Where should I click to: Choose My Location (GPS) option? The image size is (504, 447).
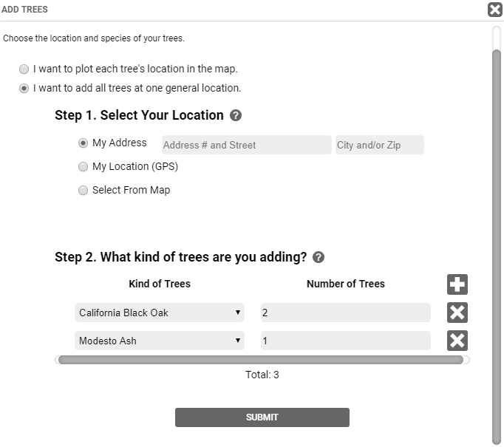pyautogui.click(x=83, y=166)
